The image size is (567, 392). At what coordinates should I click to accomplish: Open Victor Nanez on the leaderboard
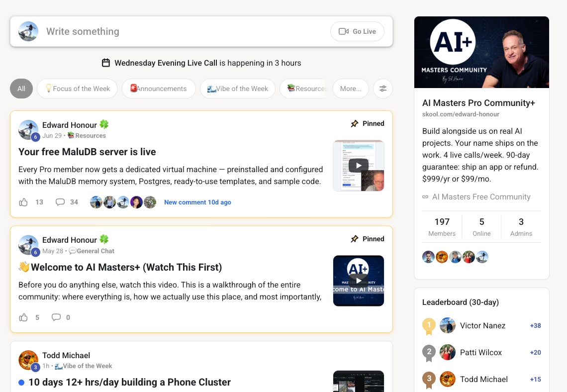(482, 325)
